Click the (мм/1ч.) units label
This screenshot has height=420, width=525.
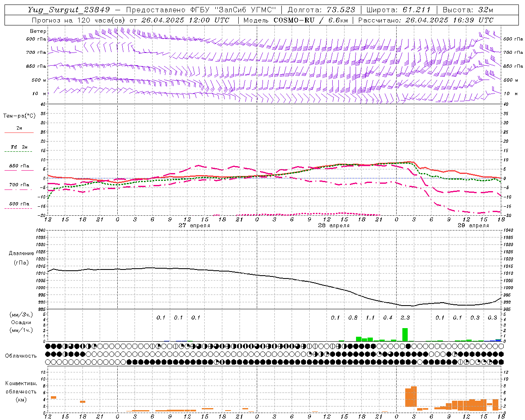(21, 330)
